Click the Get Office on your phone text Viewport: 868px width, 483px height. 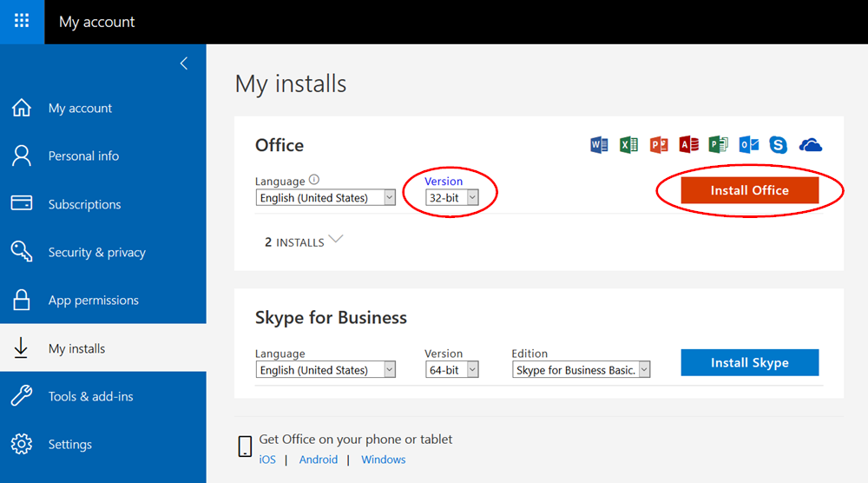tap(355, 440)
